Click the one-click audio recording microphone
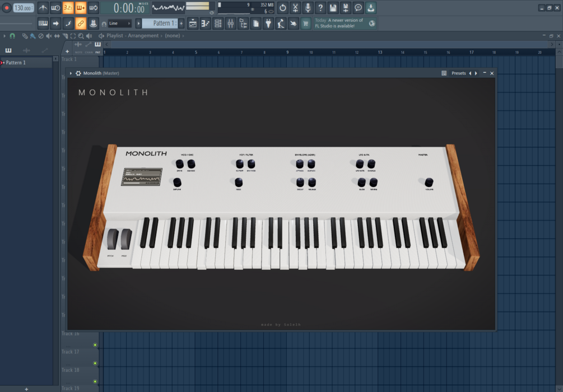 click(308, 7)
